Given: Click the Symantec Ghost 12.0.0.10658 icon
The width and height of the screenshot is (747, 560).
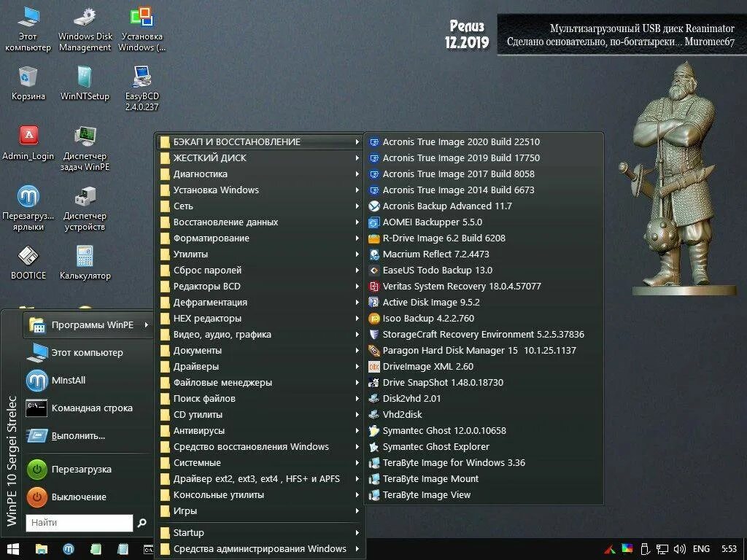Looking at the screenshot, I should click(x=374, y=430).
